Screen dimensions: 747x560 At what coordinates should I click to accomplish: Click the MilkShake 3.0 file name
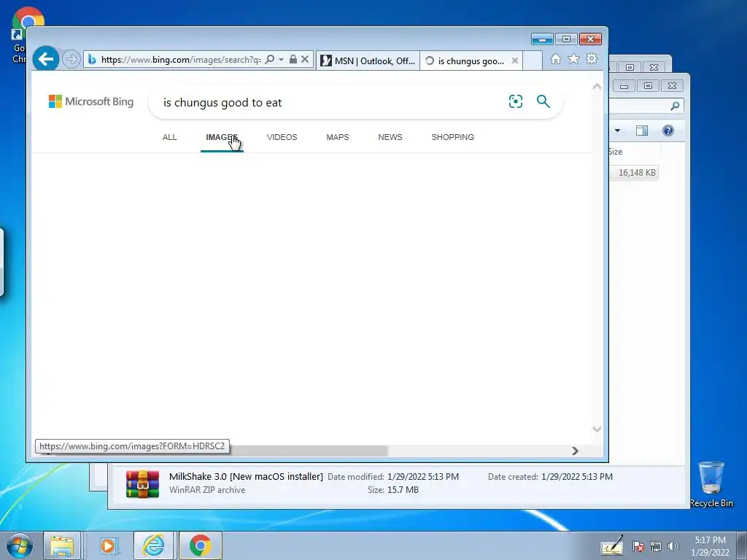[x=246, y=477]
